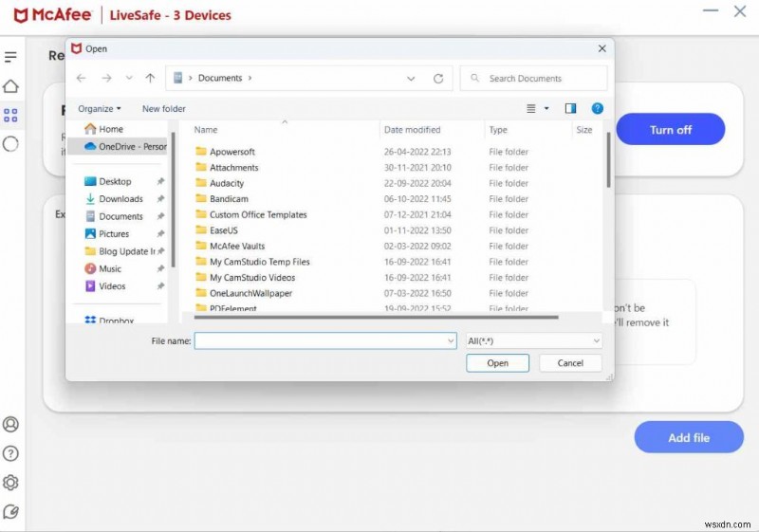
Task: Click the circular scan icon in McAfee sidebar
Action: tap(10, 144)
